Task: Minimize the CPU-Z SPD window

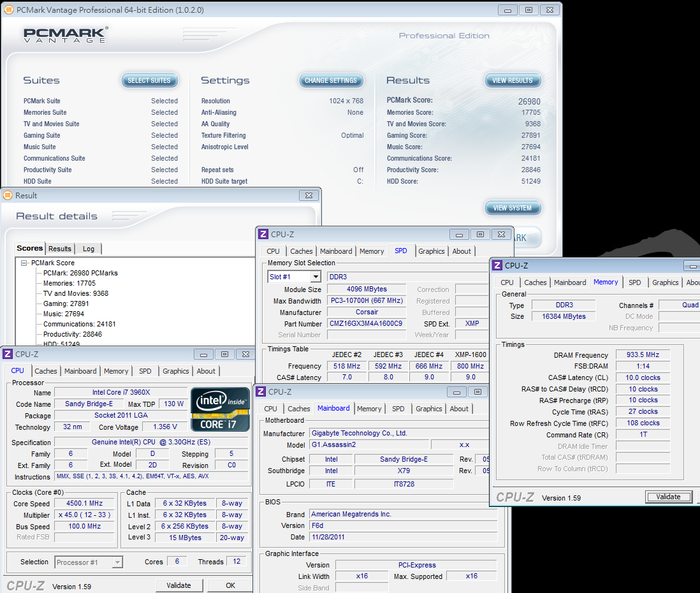Action: coord(459,235)
